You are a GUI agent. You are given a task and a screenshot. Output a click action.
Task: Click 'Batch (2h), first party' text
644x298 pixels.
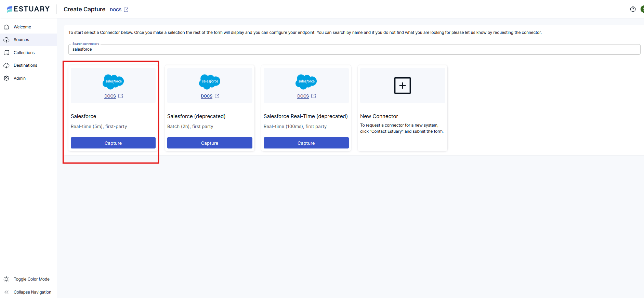click(190, 127)
